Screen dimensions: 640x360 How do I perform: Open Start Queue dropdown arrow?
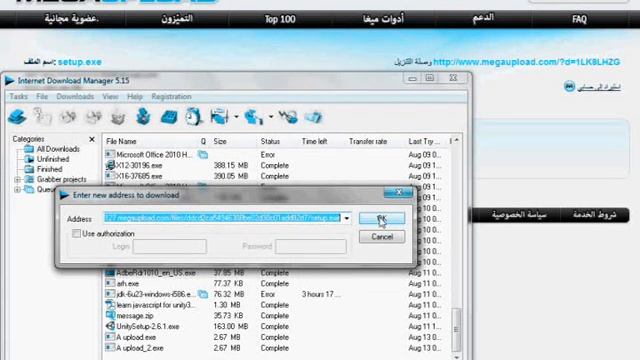236,117
